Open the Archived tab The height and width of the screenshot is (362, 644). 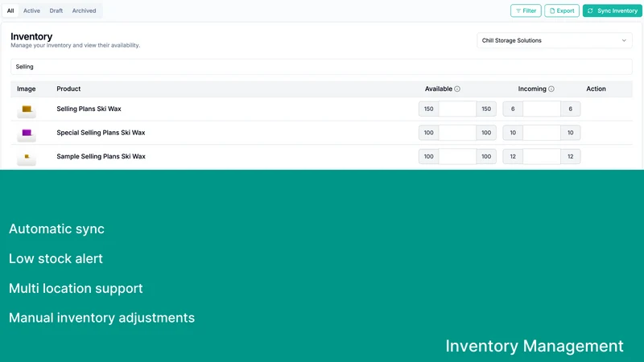pyautogui.click(x=85, y=10)
